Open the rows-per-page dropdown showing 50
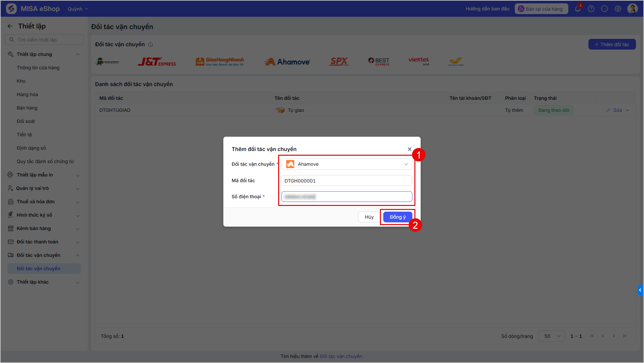The image size is (644, 363). tap(551, 336)
